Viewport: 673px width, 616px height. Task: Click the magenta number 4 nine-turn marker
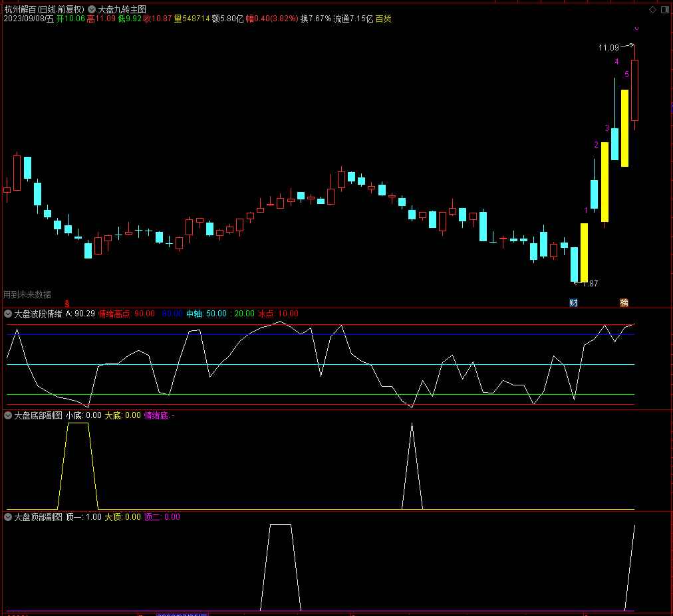616,62
